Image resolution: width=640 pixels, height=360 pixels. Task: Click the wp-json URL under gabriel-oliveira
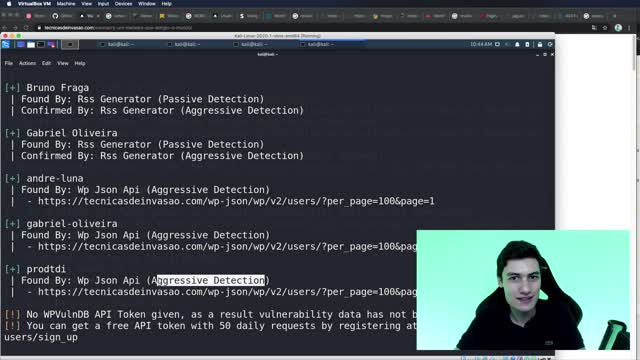227,247
